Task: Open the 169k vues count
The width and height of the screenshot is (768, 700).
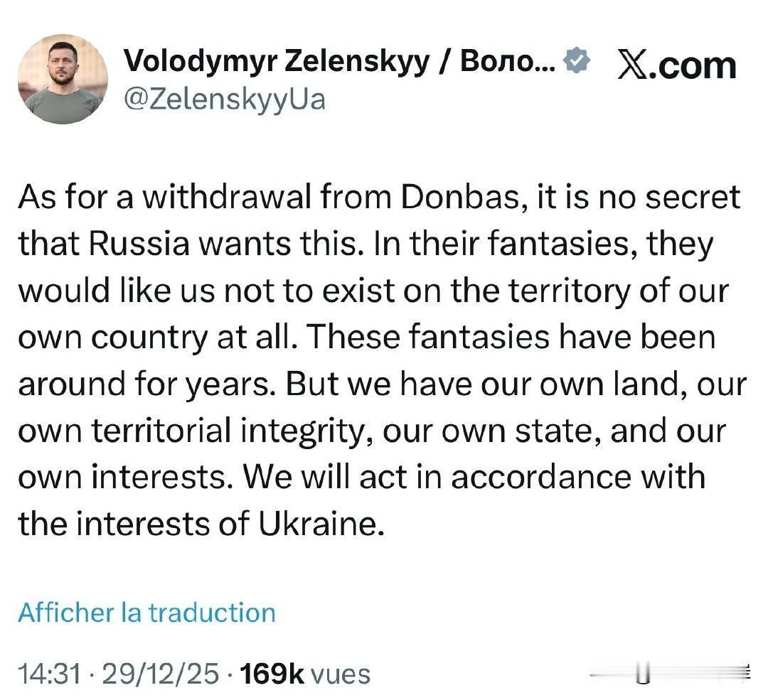Action: click(306, 673)
